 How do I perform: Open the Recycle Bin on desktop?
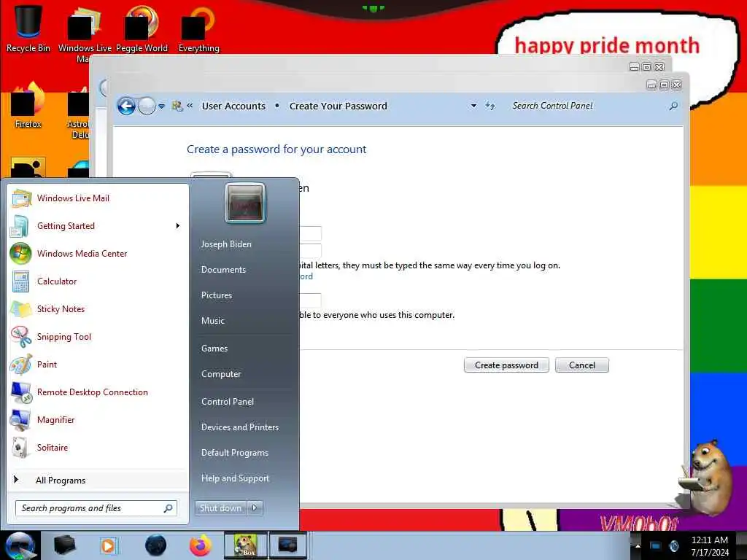(x=28, y=28)
